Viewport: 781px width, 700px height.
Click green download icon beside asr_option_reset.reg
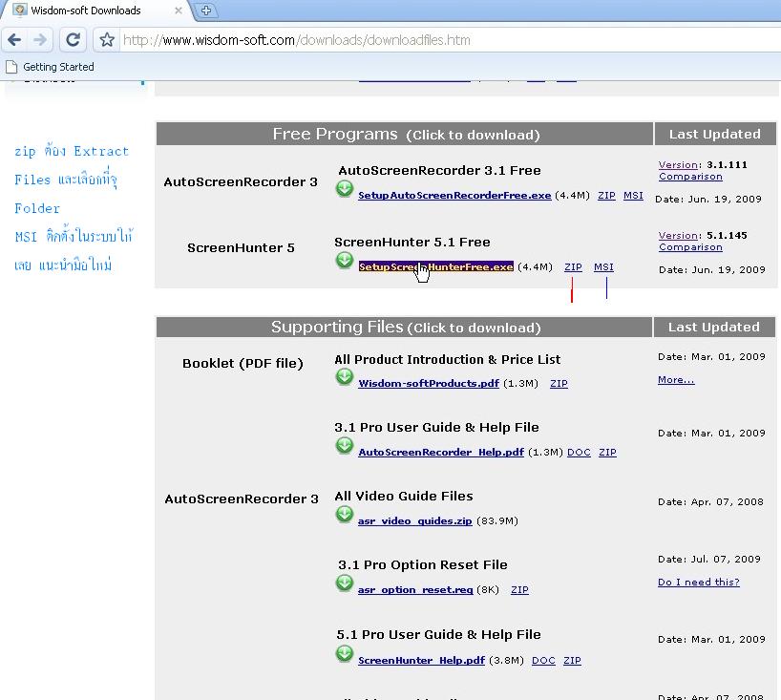344,583
